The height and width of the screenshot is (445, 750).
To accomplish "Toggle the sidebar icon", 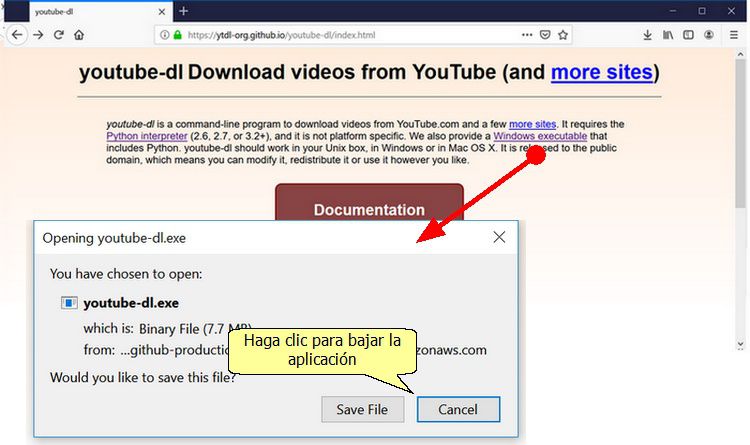I will pyautogui.click(x=688, y=35).
